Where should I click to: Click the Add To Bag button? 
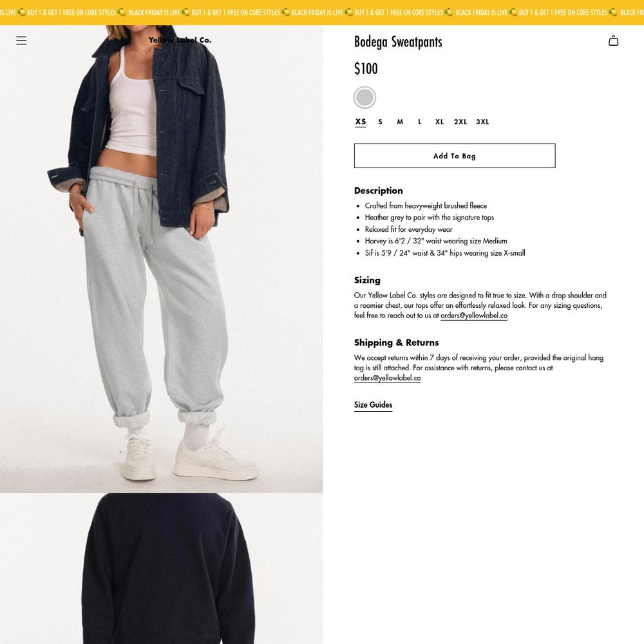point(455,156)
